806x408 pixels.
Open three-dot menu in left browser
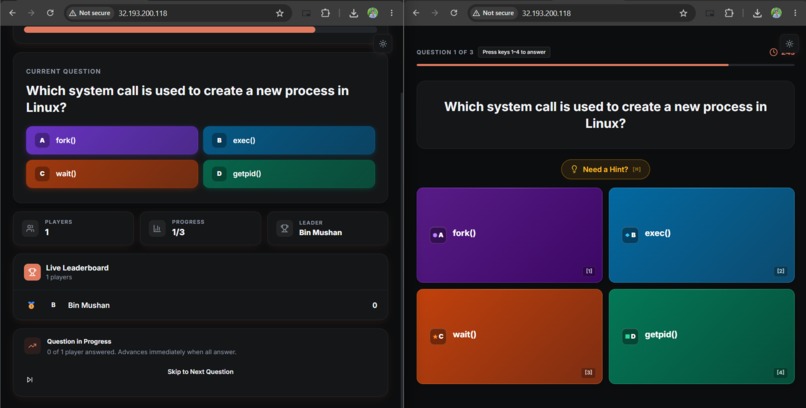pyautogui.click(x=392, y=13)
